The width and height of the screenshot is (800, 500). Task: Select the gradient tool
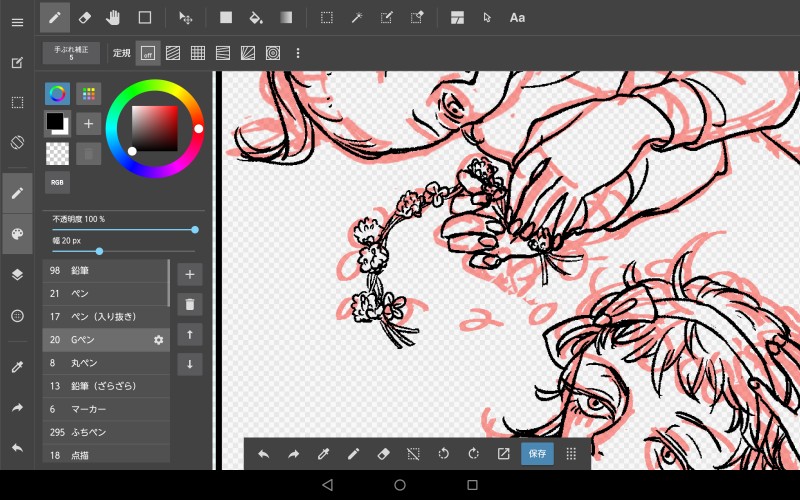coord(286,18)
